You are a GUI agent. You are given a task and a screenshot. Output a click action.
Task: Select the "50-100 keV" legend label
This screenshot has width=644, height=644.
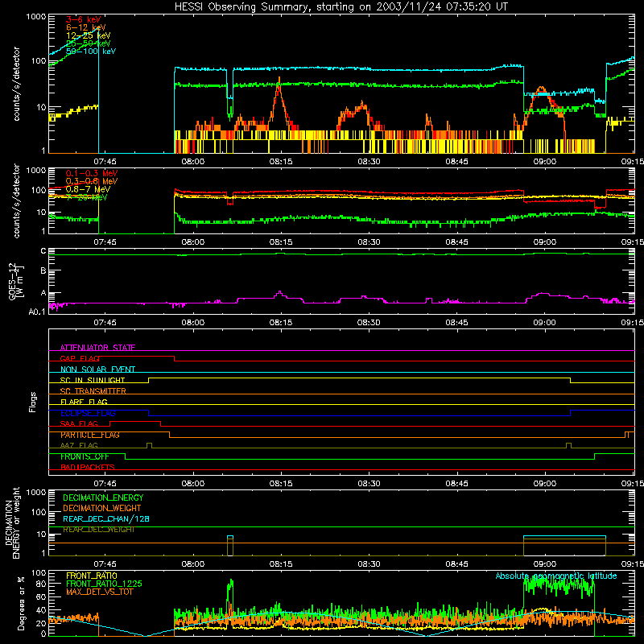[91, 51]
